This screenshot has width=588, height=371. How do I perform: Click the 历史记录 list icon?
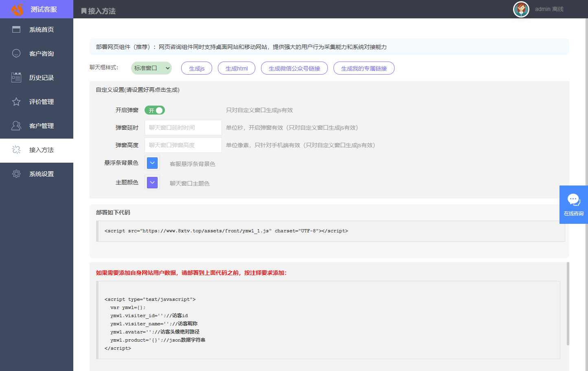pyautogui.click(x=16, y=77)
